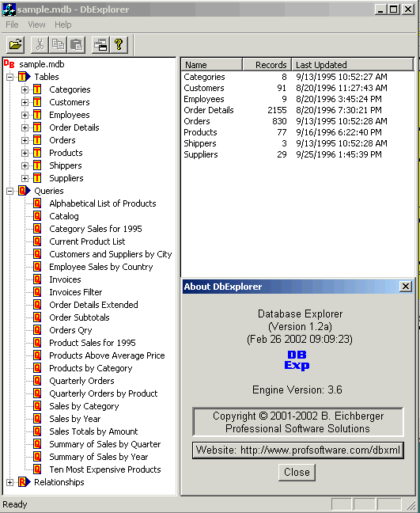Collapse the Tables tree node
Screen dimensions: 420x513
[9, 77]
